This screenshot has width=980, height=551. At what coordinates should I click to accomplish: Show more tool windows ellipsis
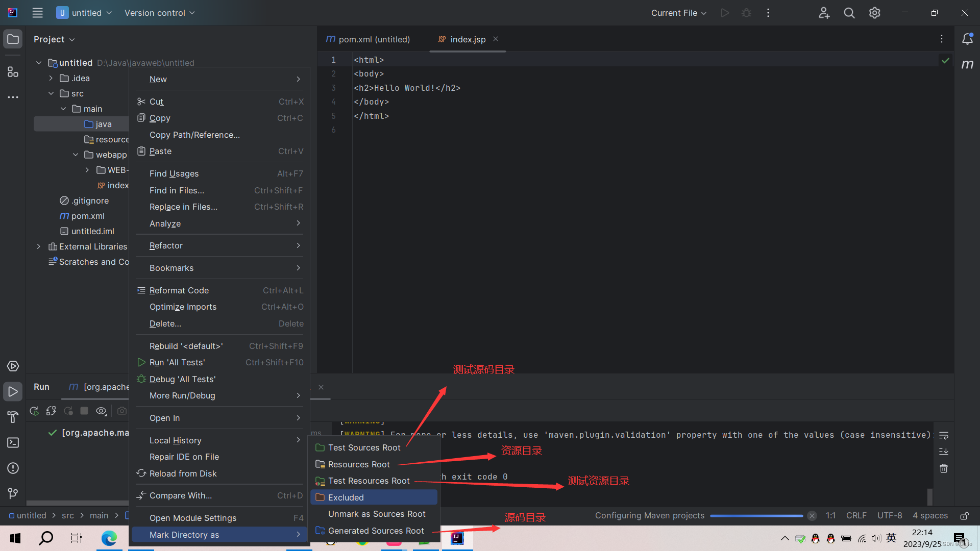[13, 97]
